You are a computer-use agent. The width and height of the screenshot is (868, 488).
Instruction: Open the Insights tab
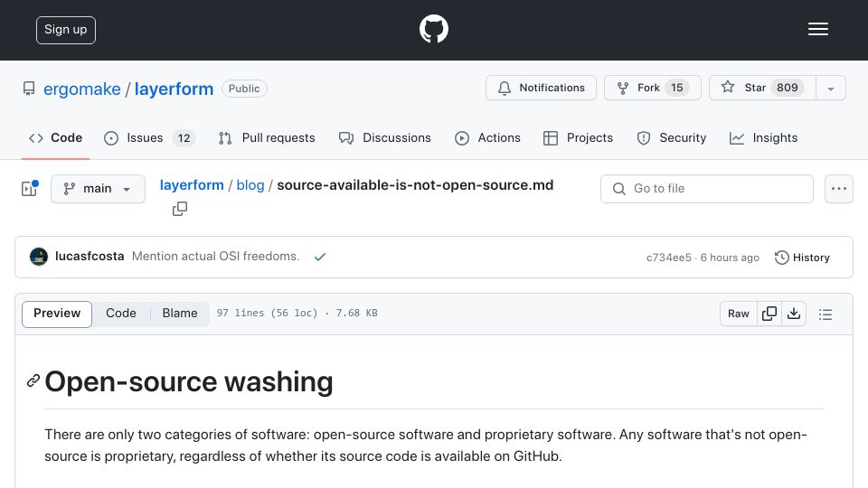pyautogui.click(x=763, y=138)
